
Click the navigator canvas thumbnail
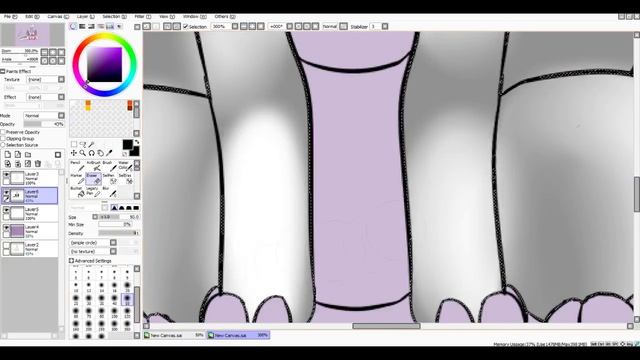[33, 34]
